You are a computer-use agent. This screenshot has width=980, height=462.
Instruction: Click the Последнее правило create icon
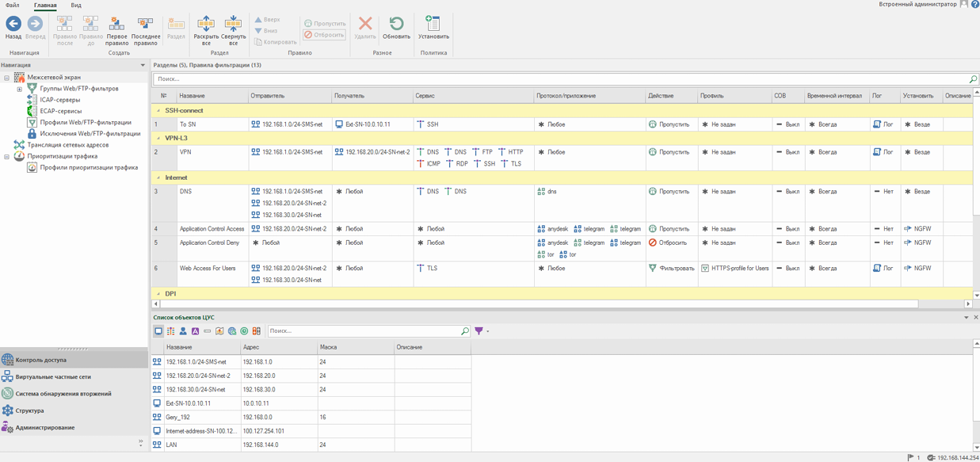145,25
